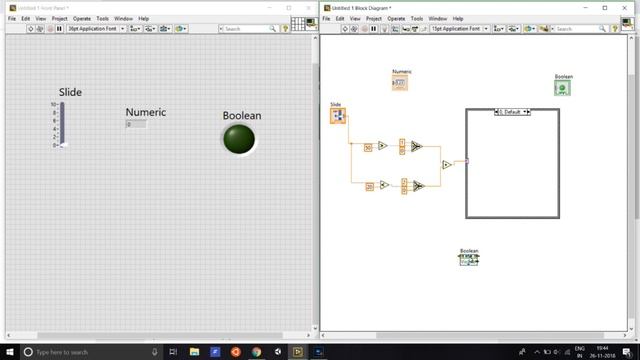
Task: Open Align Objects menu in Block Diagram
Action: point(498,29)
